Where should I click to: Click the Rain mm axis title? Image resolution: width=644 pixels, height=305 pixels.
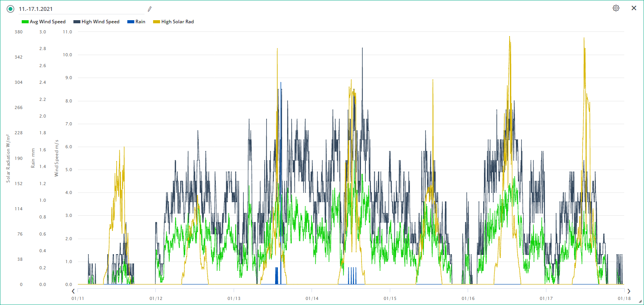pyautogui.click(x=33, y=158)
